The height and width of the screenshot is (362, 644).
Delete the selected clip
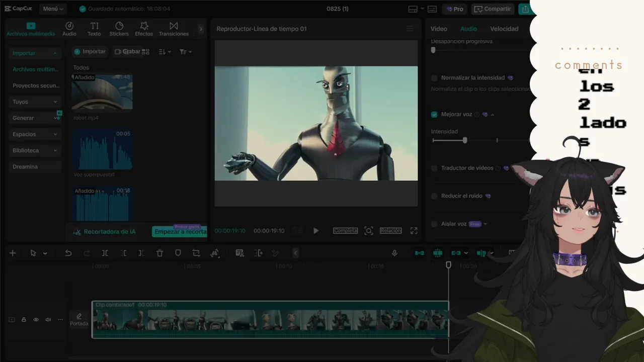pos(159,253)
